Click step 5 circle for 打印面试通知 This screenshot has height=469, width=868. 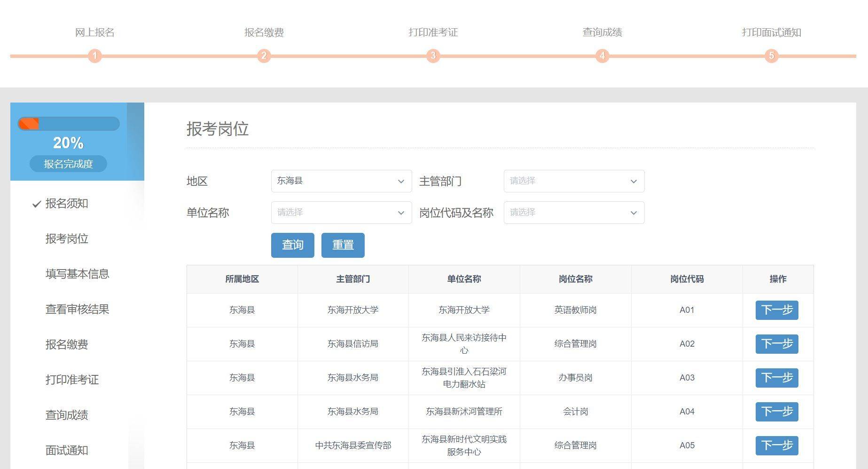click(x=771, y=56)
